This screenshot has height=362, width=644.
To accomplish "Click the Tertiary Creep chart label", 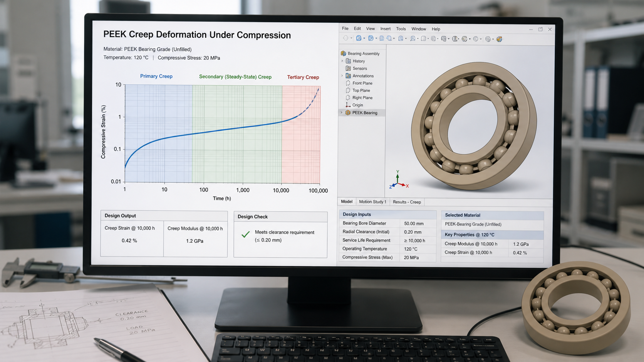I will (x=303, y=77).
